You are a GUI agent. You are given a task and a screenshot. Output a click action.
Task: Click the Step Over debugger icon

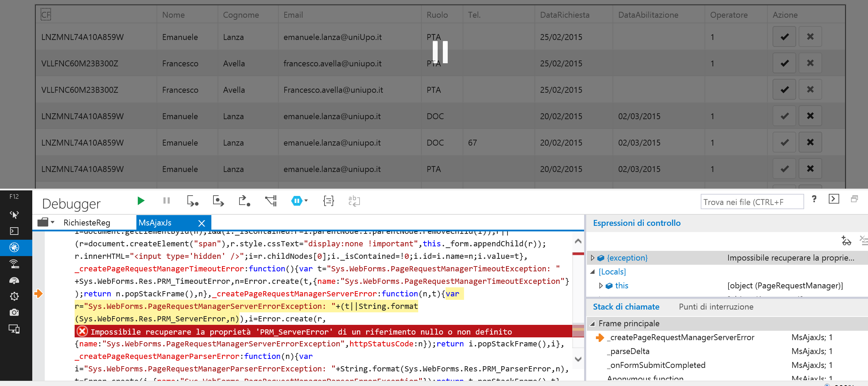pyautogui.click(x=218, y=201)
